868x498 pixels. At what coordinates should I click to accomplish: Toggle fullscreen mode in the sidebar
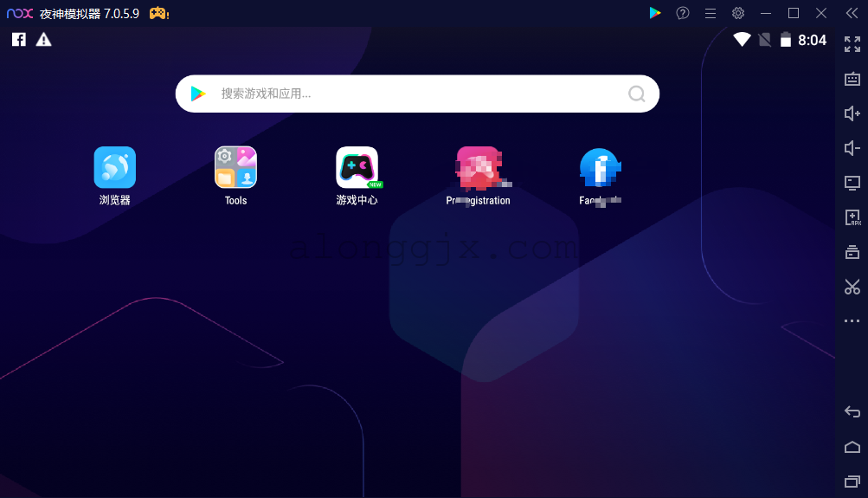click(852, 44)
